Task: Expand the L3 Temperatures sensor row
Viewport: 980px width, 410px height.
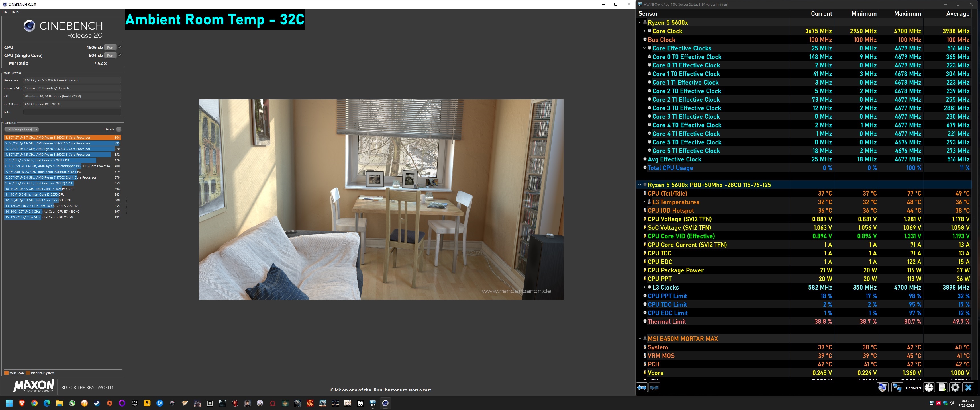Action: pyautogui.click(x=644, y=202)
